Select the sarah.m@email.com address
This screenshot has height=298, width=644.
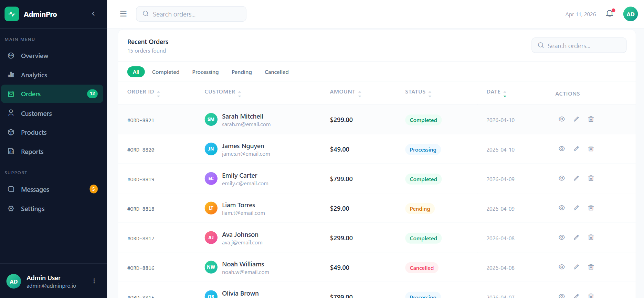(x=246, y=124)
